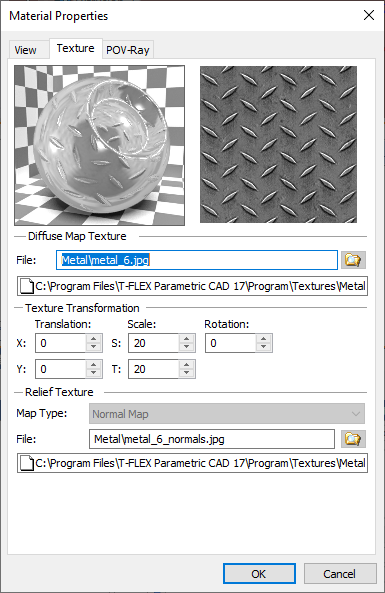Switch to the POV-Ray tab
The height and width of the screenshot is (593, 385).
tap(128, 50)
